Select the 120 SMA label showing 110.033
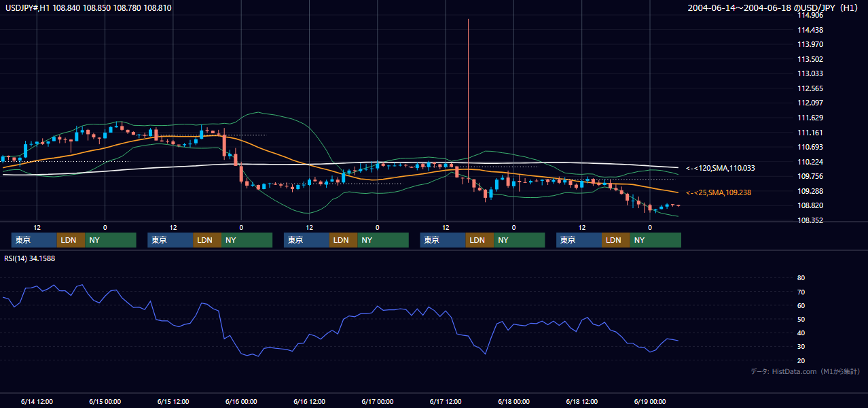Screen dimensions: 868x408 coord(721,168)
